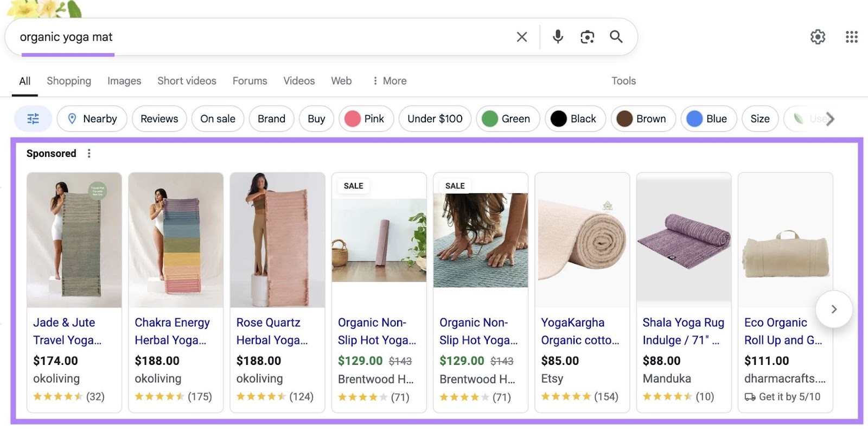Open Google Lens camera search
Image resolution: width=868 pixels, height=429 pixels.
tap(586, 36)
